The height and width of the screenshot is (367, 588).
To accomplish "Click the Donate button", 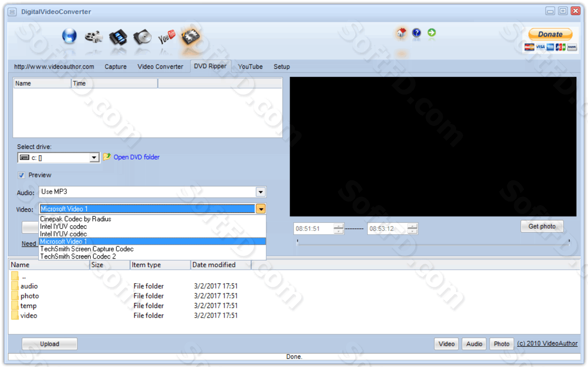I will tap(550, 34).
